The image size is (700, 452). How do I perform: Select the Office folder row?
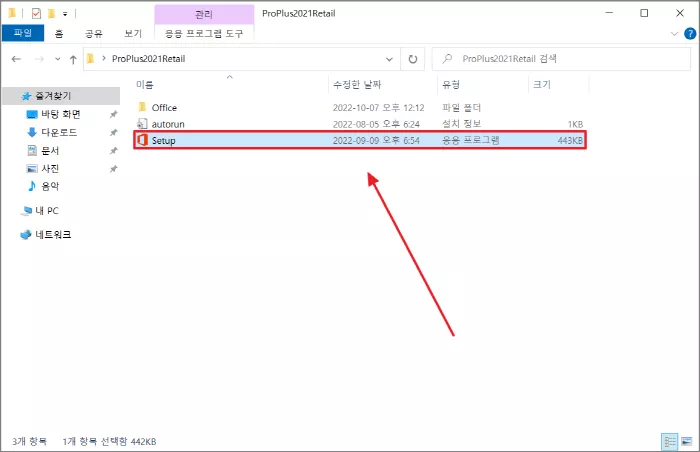[x=360, y=108]
